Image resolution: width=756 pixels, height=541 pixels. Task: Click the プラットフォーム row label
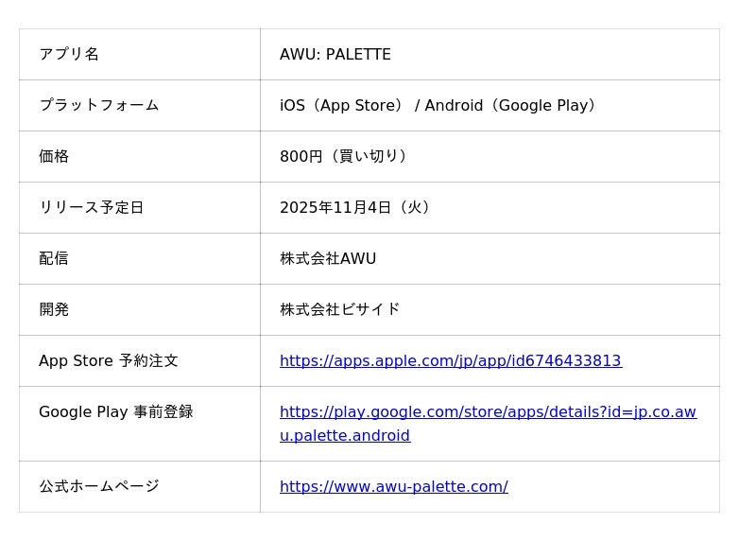[x=98, y=105]
